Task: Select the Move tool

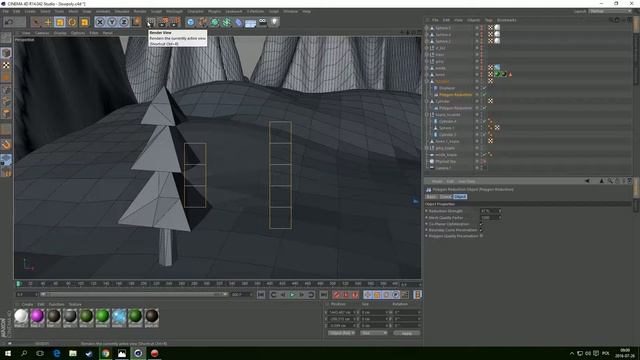Action: tap(48, 22)
